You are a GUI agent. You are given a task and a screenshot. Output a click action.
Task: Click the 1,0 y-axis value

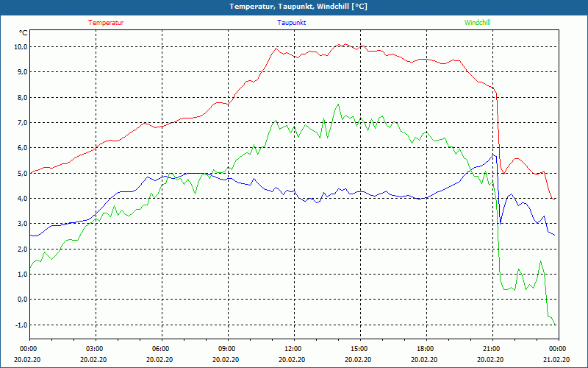[x=22, y=275]
